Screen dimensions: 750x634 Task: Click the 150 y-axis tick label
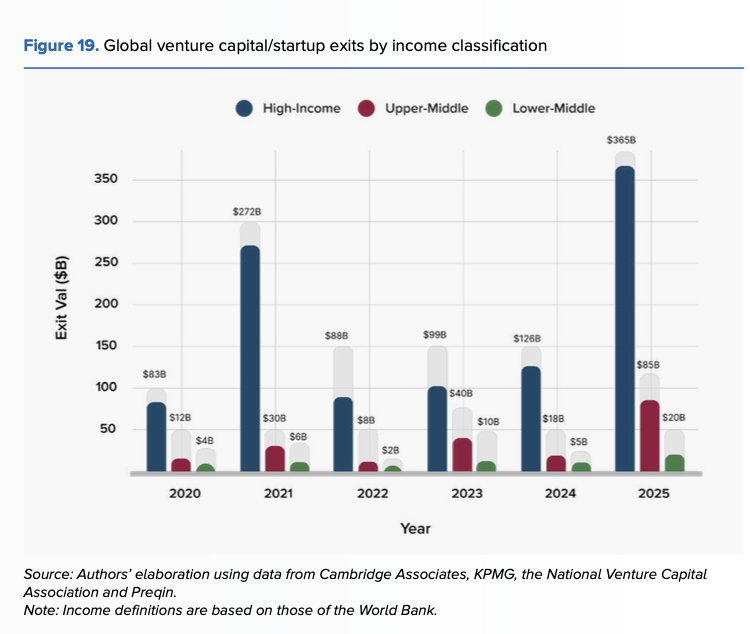point(106,345)
